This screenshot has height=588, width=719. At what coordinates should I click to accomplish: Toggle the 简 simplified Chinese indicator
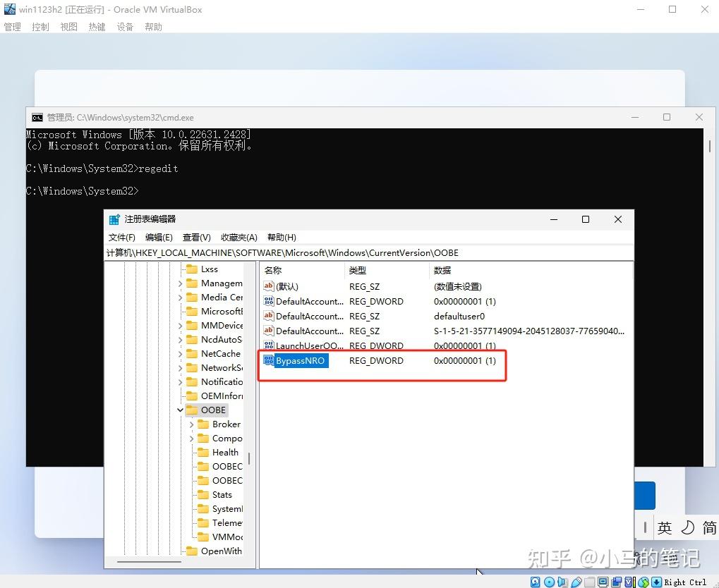[x=711, y=527]
